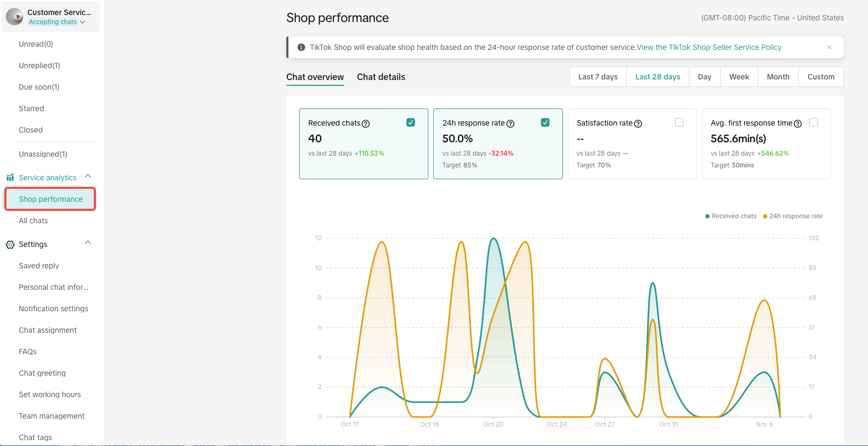Click the info icon in policy banner
This screenshot has height=446, width=868.
301,47
